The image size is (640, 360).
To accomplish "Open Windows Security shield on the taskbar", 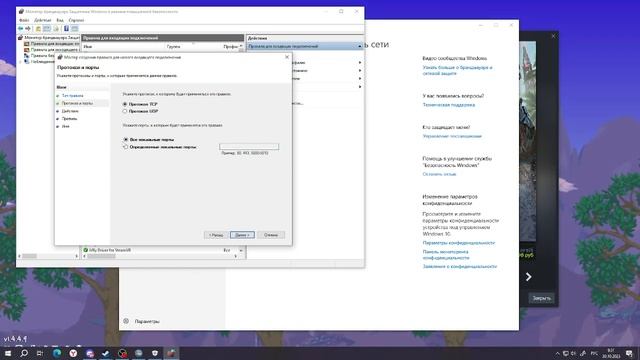I will point(155,353).
